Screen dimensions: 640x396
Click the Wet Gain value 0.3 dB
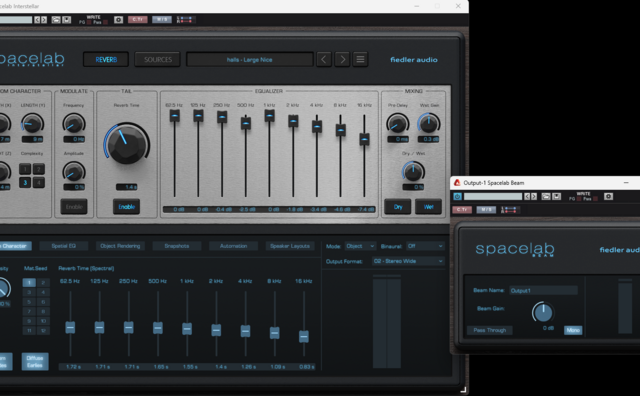429,140
